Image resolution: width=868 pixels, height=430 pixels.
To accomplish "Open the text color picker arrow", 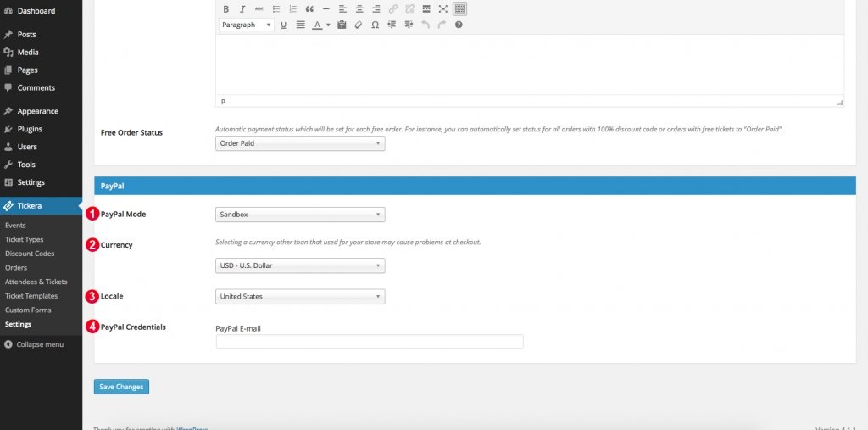I will 328,25.
